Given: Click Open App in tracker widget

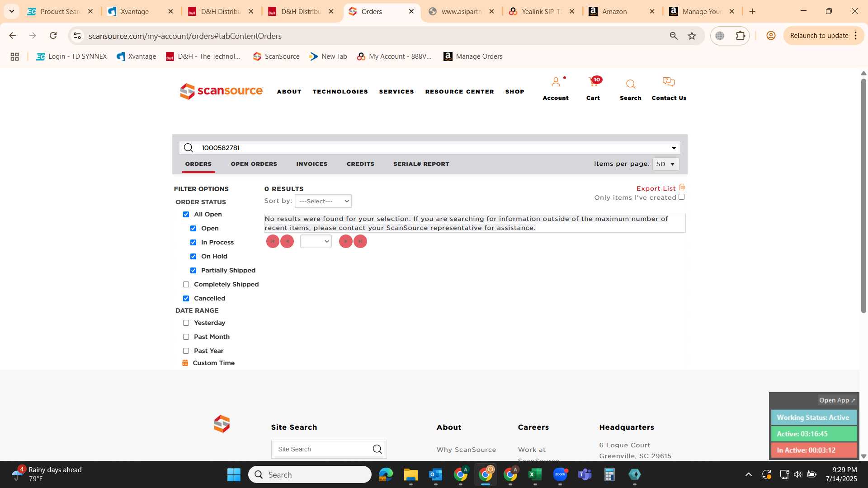Looking at the screenshot, I should pyautogui.click(x=837, y=400).
